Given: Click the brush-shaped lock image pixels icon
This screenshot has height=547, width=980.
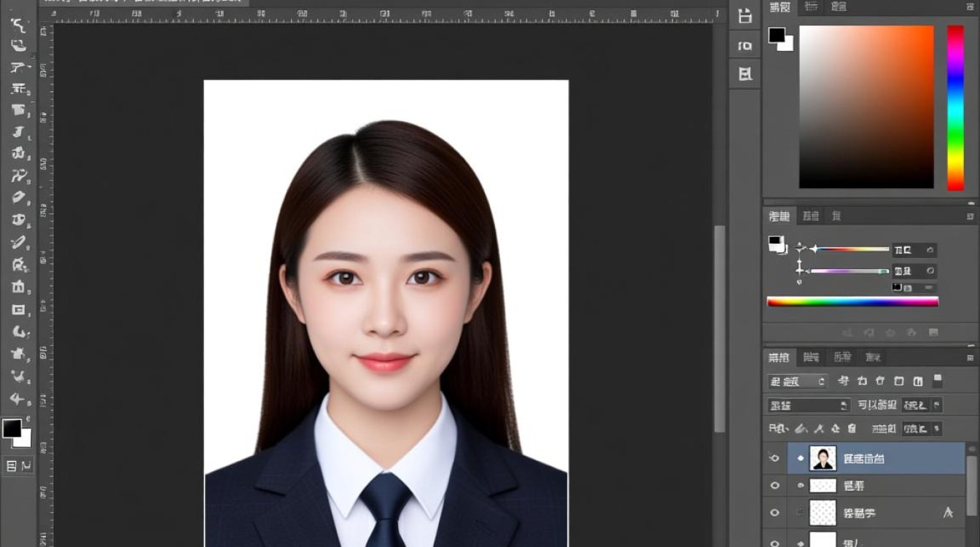Looking at the screenshot, I should 801,428.
